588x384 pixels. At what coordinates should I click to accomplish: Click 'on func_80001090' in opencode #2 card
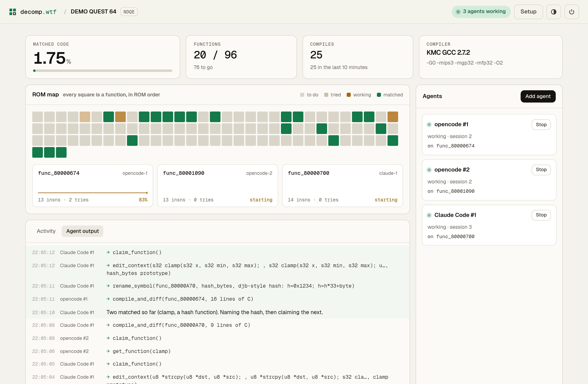[x=451, y=191]
